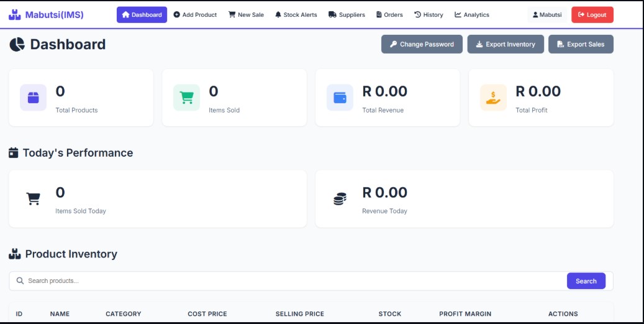Click the Today's Performance heading
This screenshot has height=324, width=644.
[x=78, y=153]
